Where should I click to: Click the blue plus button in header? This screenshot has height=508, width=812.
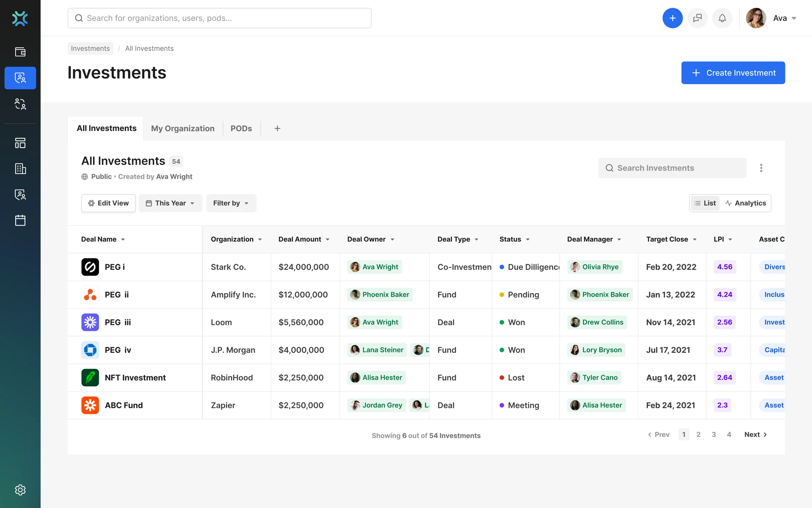click(672, 18)
